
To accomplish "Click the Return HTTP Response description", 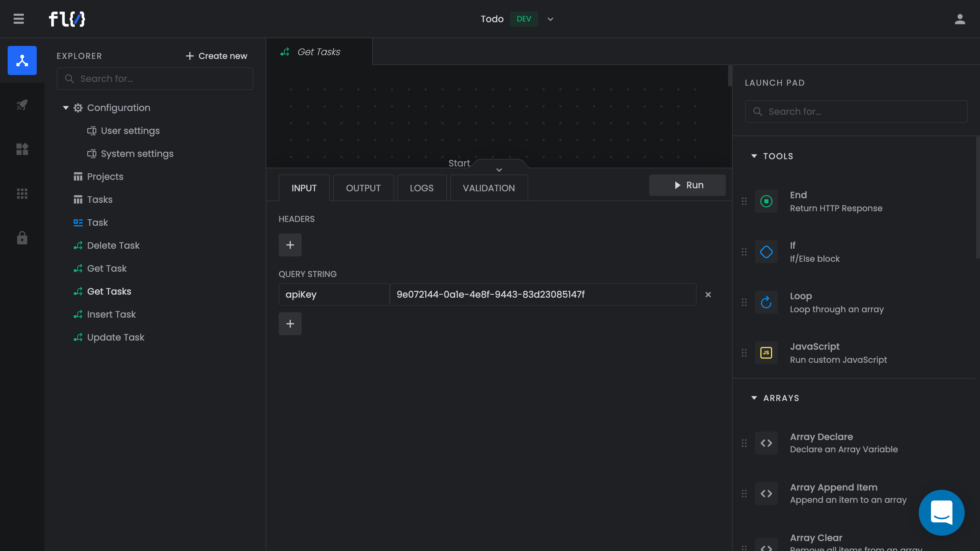I will (x=836, y=208).
